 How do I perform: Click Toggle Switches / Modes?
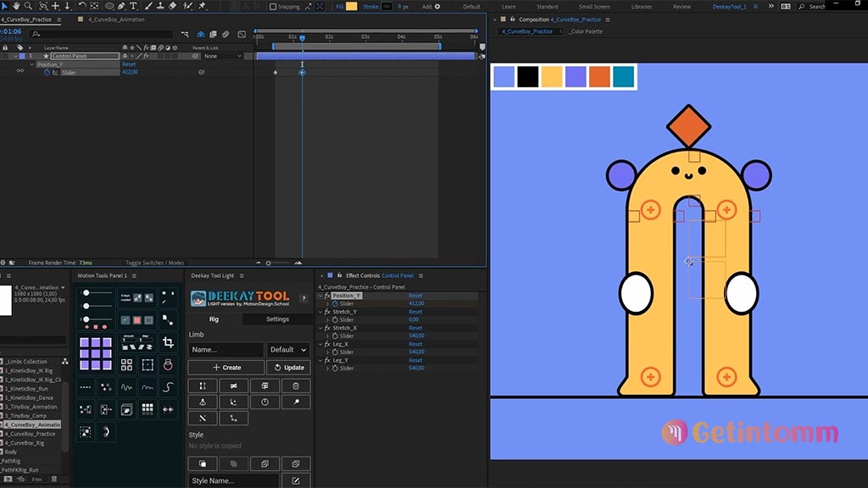click(154, 263)
